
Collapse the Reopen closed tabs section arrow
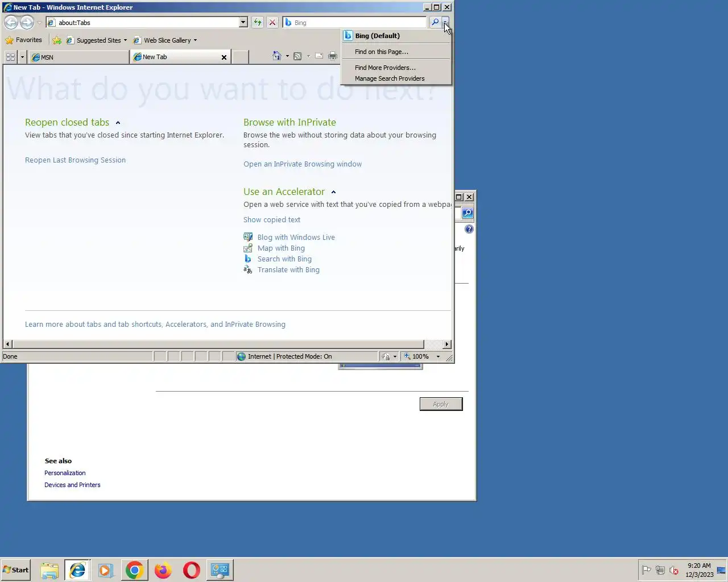118,123
